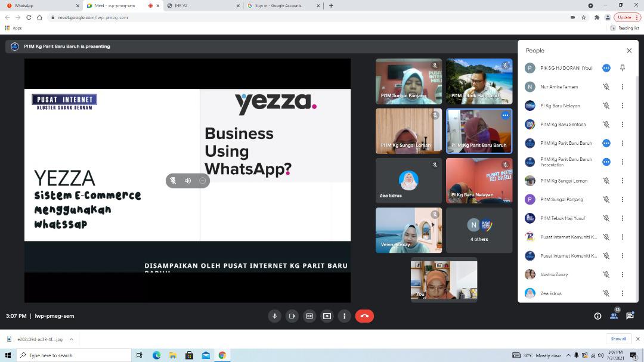Mute Nur Amira Tamam's microphone
Viewport: 644px width, 362px height.
[x=606, y=87]
